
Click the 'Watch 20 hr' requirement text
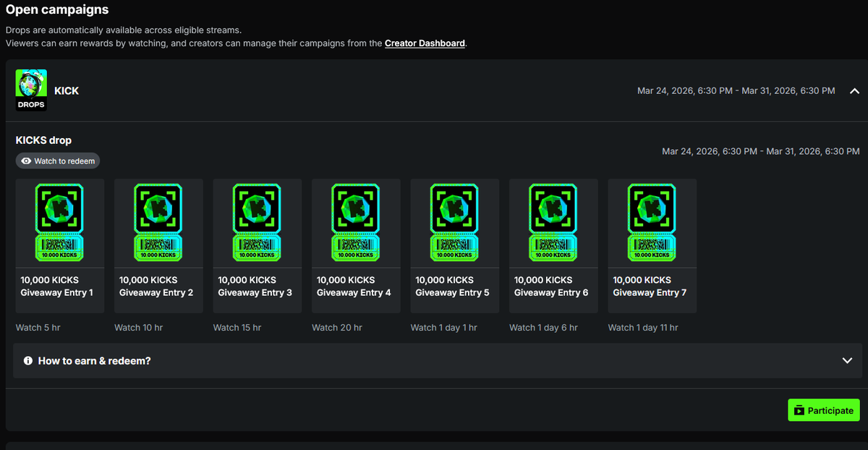337,328
